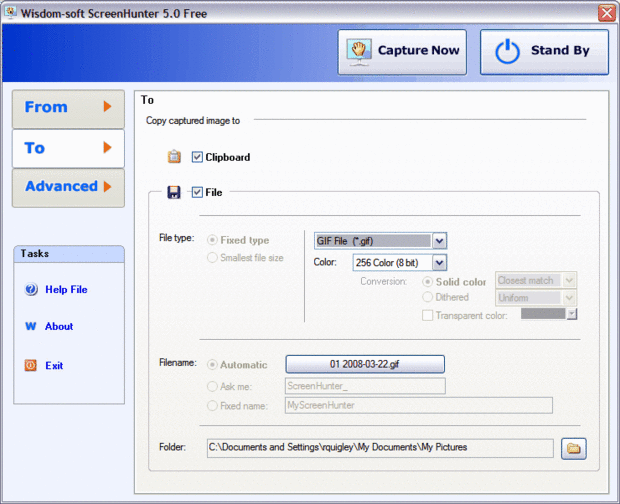Viewport: 620px width, 504px height.
Task: Select the Automatic filename radio button
Action: (212, 364)
